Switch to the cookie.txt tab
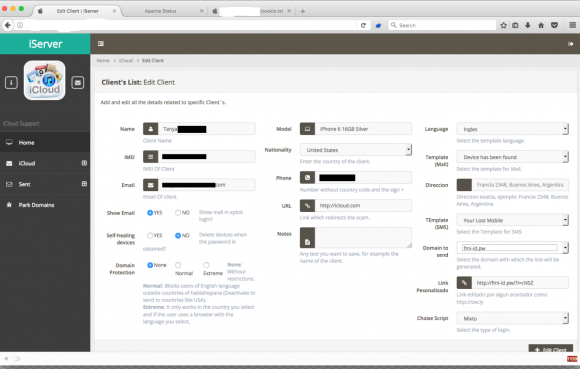Viewport: 580px width, 369px height. tap(252, 11)
